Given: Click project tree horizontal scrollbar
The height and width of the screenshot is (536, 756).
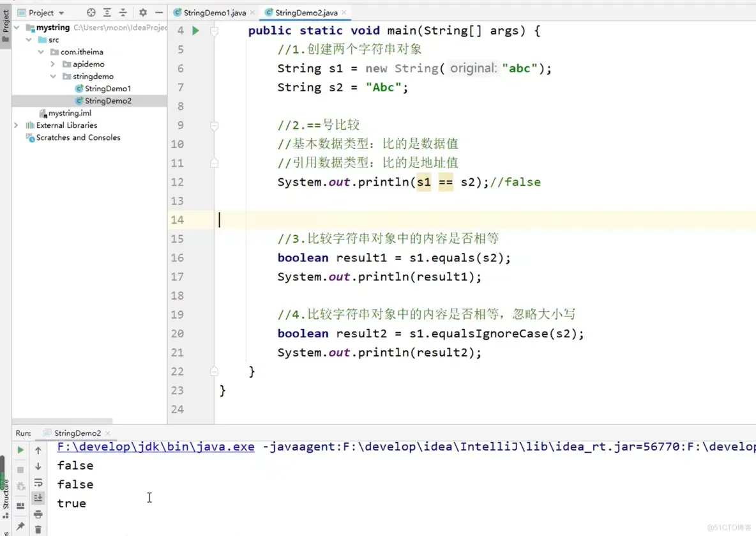Looking at the screenshot, I should (x=62, y=421).
